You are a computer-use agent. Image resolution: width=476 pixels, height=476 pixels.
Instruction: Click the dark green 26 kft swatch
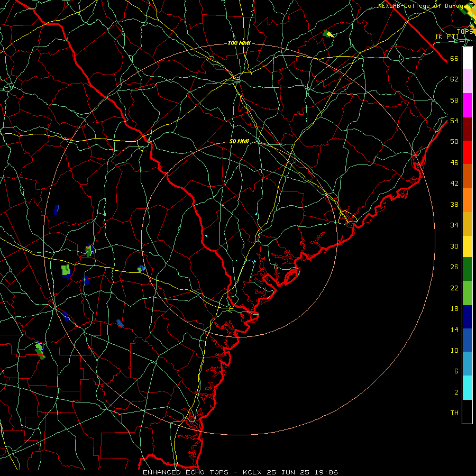pos(467,269)
